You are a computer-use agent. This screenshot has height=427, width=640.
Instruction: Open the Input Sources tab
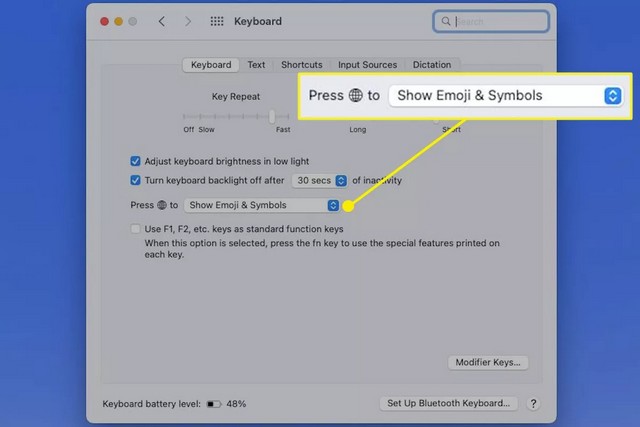point(367,65)
